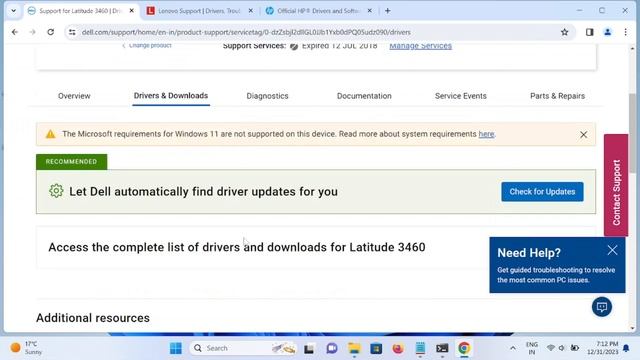Open the terminal app on taskbar
Screen dimensions: 640x360
click(442, 348)
